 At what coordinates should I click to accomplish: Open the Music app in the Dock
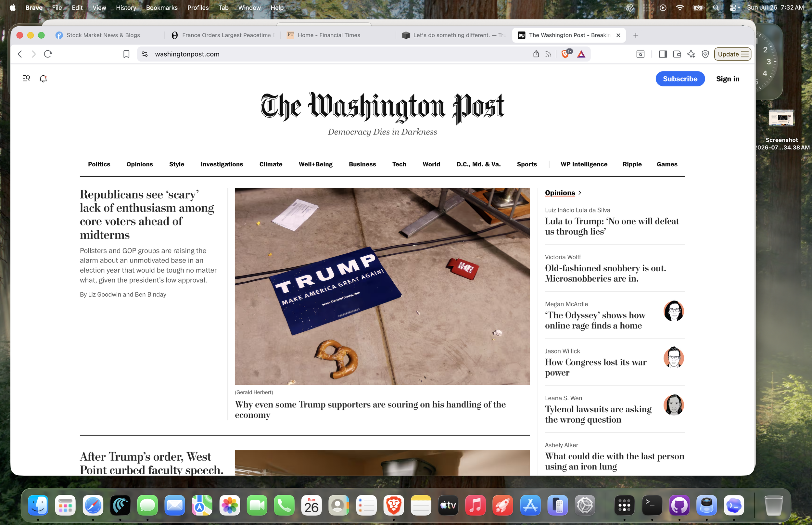(475, 505)
